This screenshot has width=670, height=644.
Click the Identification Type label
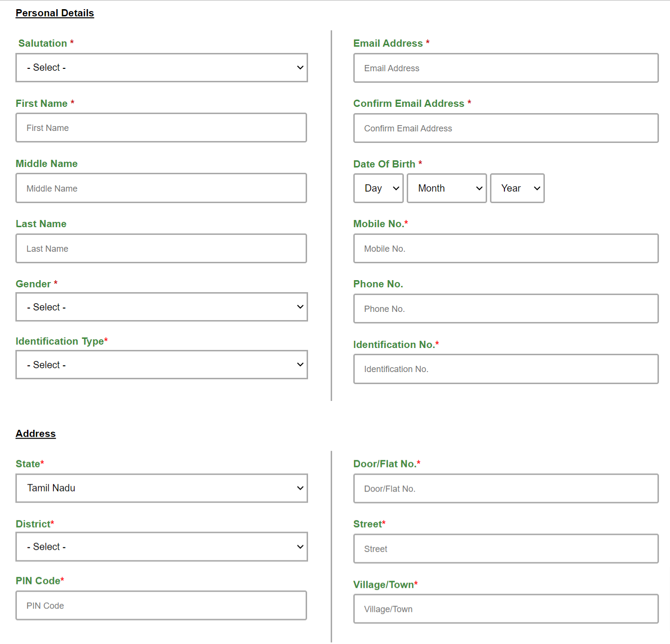60,341
